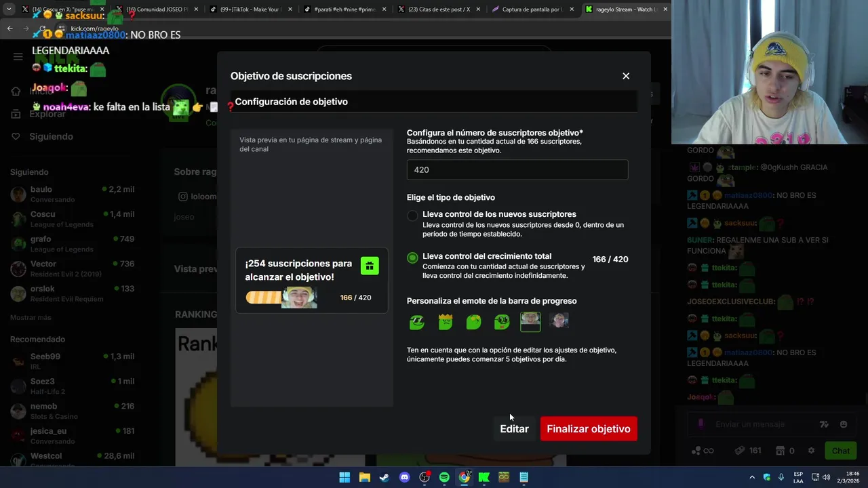The height and width of the screenshot is (488, 868).
Task: Open the 7TV emote button in chat
Action: [x=824, y=424]
